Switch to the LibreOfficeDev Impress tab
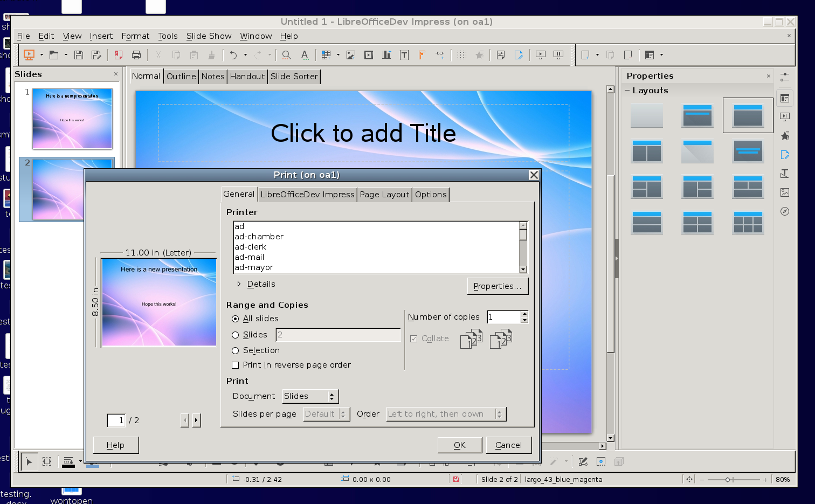The image size is (815, 504). click(x=307, y=195)
